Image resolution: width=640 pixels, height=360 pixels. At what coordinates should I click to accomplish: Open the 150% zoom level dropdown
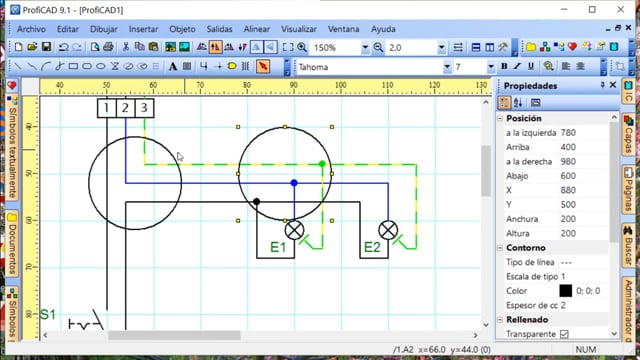click(x=365, y=48)
